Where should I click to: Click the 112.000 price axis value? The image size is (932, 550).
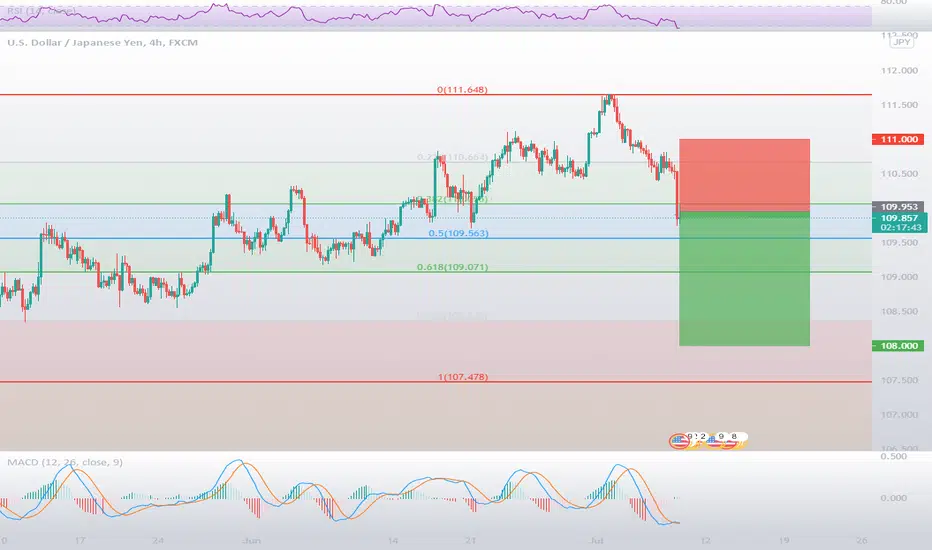(x=899, y=70)
